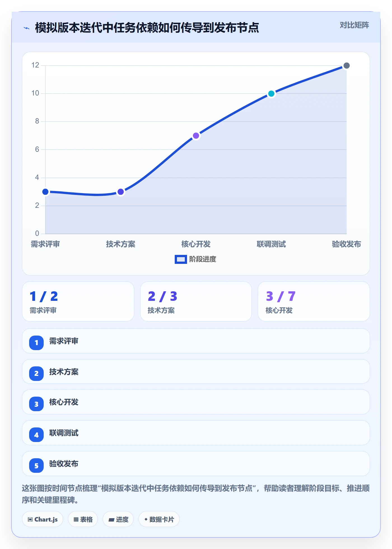Select the cyan 联调测试 data point
Image resolution: width=392 pixels, height=549 pixels.
tap(271, 94)
